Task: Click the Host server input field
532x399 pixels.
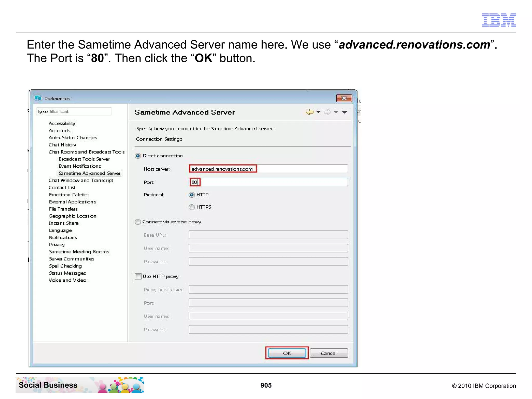Action: pyautogui.click(x=268, y=169)
